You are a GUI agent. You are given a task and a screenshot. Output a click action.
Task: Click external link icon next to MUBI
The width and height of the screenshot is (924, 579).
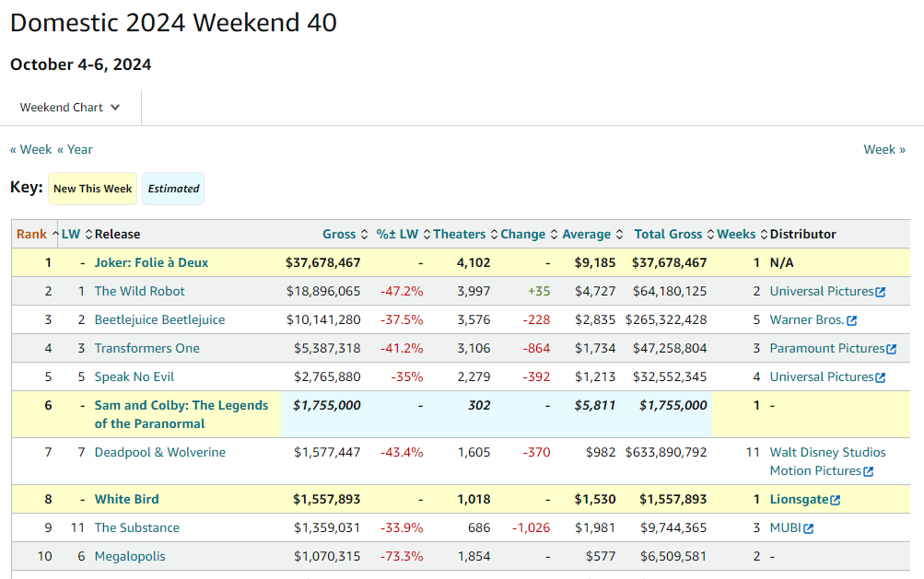tap(809, 529)
